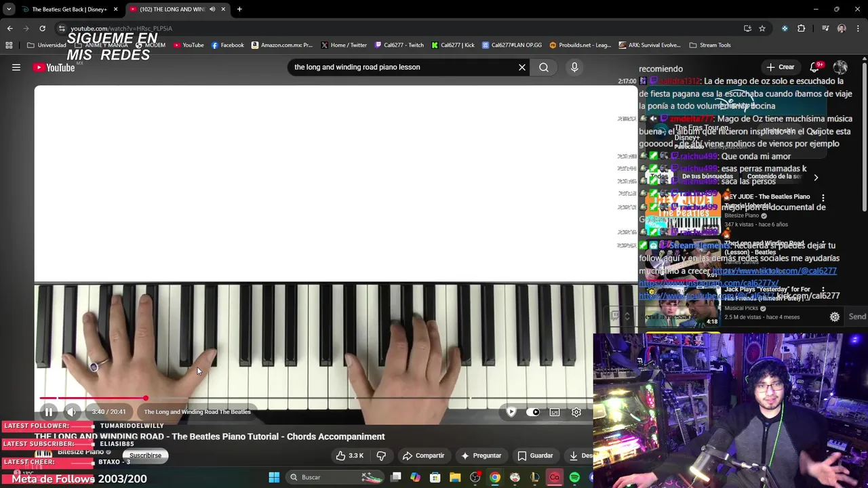Open the Amazon.com.mx bookmark

pos(281,45)
